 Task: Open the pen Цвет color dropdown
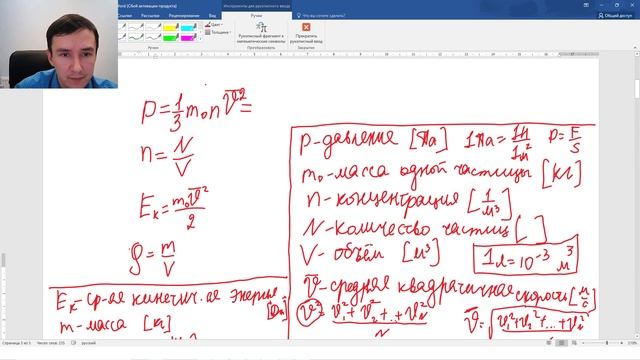214,24
